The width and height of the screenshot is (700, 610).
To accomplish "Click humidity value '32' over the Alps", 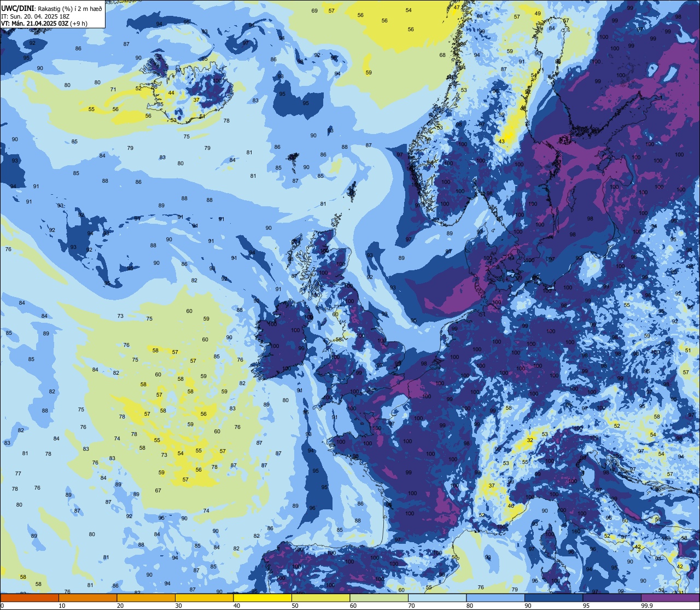I will [x=529, y=440].
